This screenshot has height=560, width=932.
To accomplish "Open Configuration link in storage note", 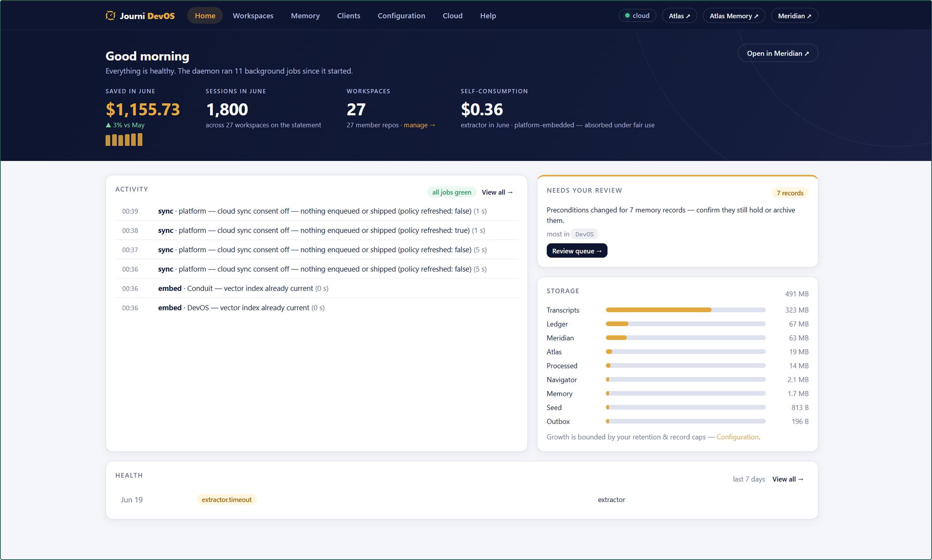I will 737,437.
